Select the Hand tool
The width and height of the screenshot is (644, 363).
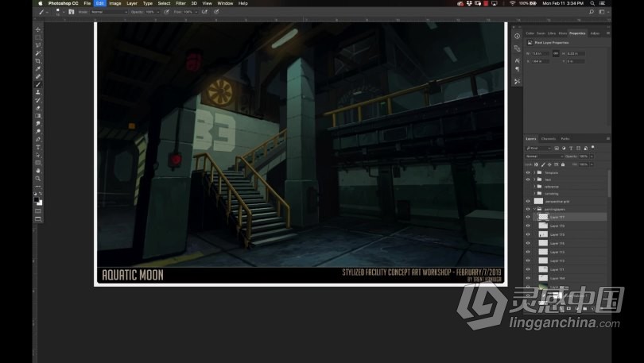click(x=38, y=171)
